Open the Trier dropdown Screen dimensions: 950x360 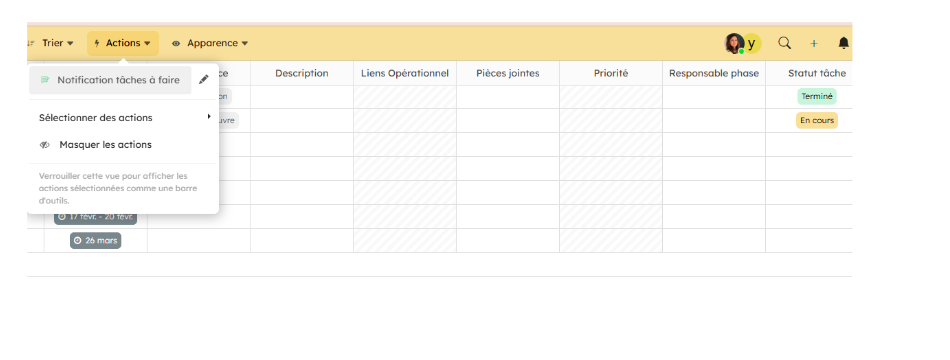58,43
